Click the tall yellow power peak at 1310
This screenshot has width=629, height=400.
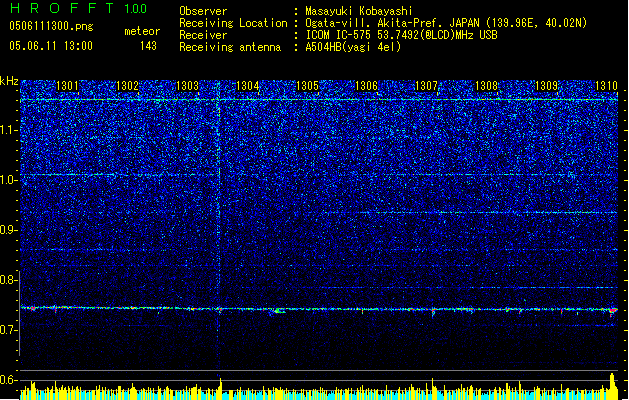[x=612, y=386]
